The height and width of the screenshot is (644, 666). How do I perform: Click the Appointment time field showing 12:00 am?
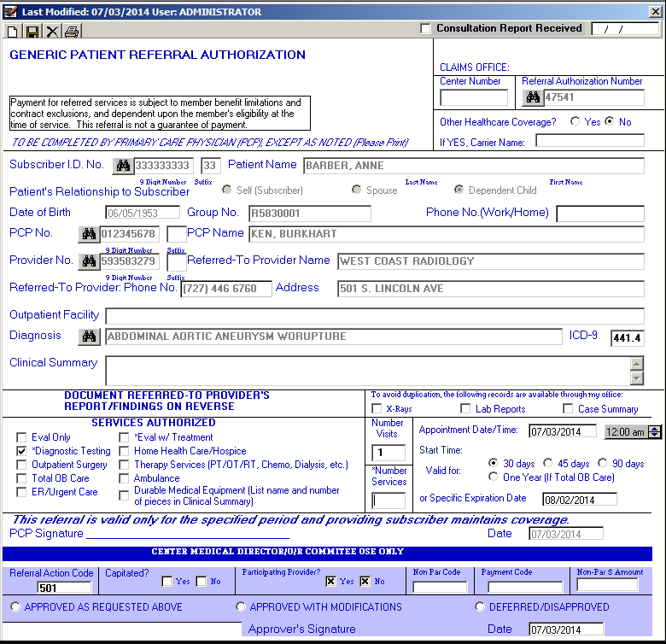pos(628,432)
